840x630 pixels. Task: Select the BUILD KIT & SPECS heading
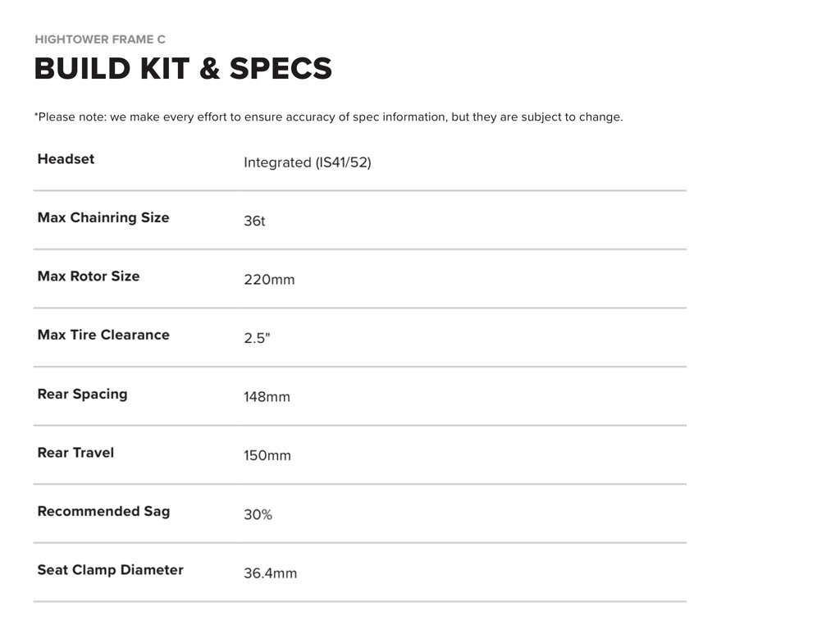183,69
